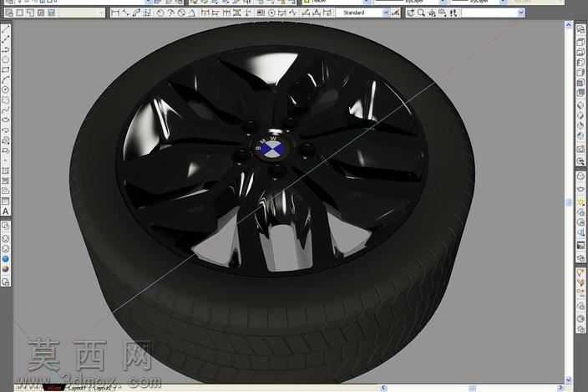Open the Make Block tool
This screenshot has width=588, height=392.
pos(5,150)
